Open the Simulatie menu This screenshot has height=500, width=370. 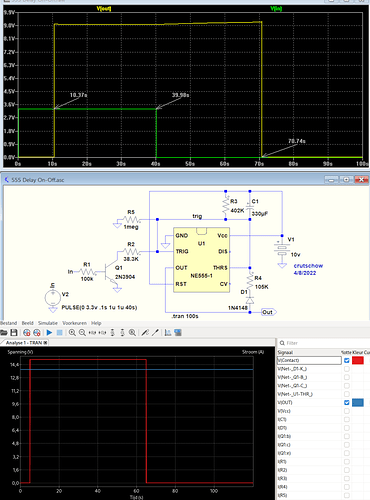tap(48, 323)
